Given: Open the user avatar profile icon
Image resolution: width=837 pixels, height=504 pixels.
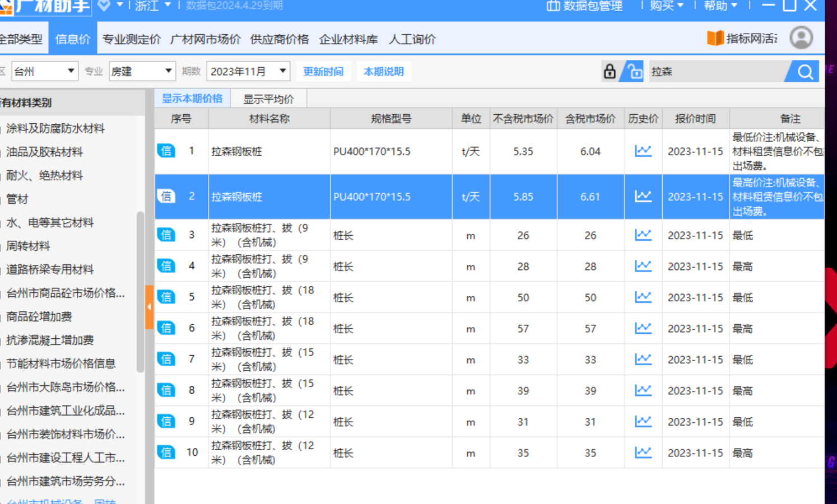Looking at the screenshot, I should (x=801, y=38).
